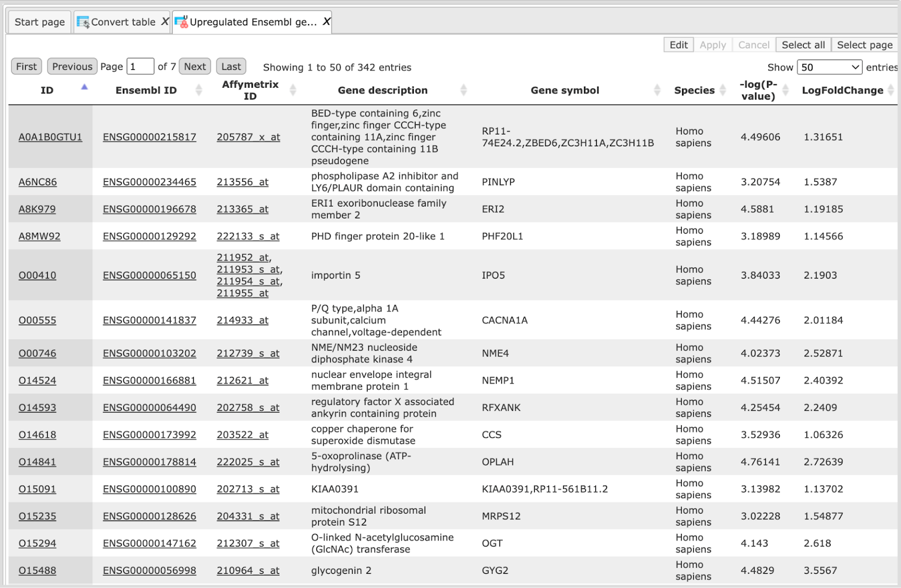Open the A0A1B0GTU1 ID link

tap(50, 137)
